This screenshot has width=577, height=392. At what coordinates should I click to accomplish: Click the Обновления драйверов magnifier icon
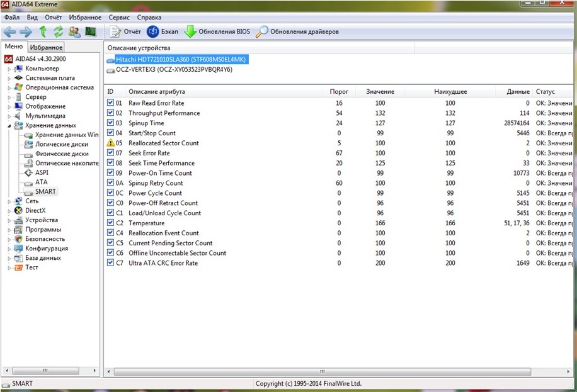261,31
